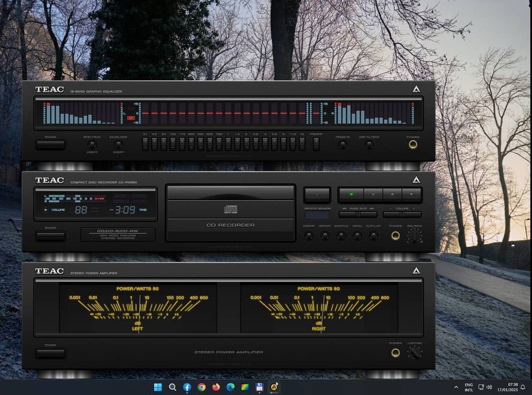Viewport: 532px width, 395px height.
Task: Click the equalizer PHONES jack
Action: 413,144
